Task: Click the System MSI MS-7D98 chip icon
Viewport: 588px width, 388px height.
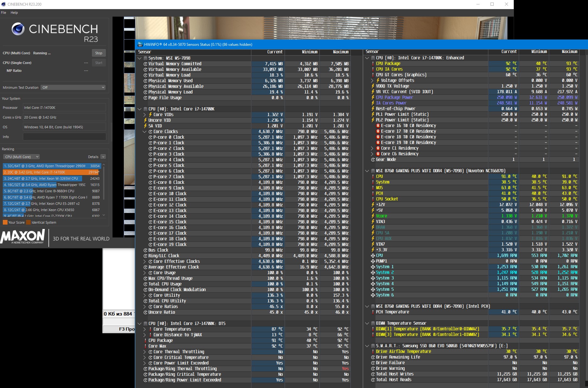Action: coord(145,58)
